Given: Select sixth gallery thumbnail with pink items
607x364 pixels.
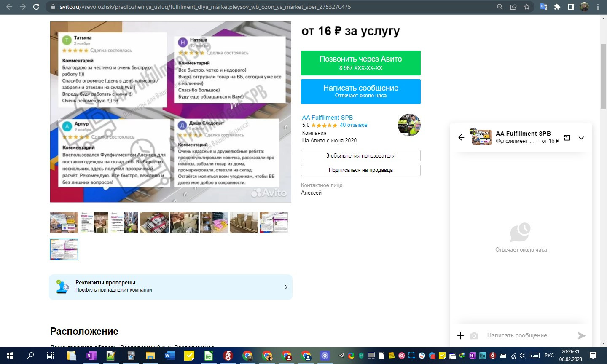Looking at the screenshot, I should click(214, 223).
